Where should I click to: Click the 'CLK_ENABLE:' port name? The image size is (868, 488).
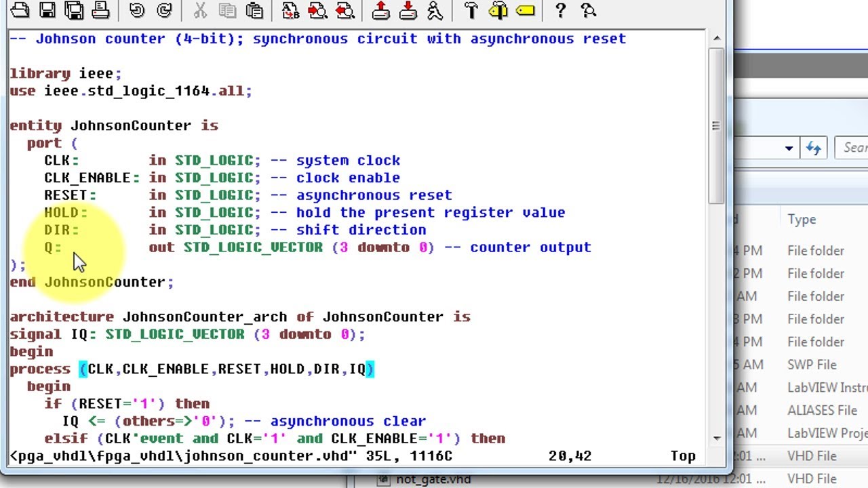92,178
